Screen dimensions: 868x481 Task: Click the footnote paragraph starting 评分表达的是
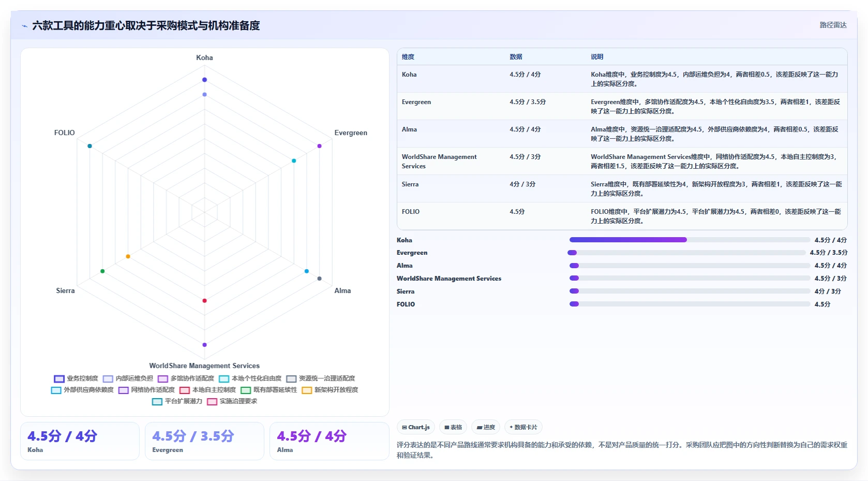(x=622, y=450)
